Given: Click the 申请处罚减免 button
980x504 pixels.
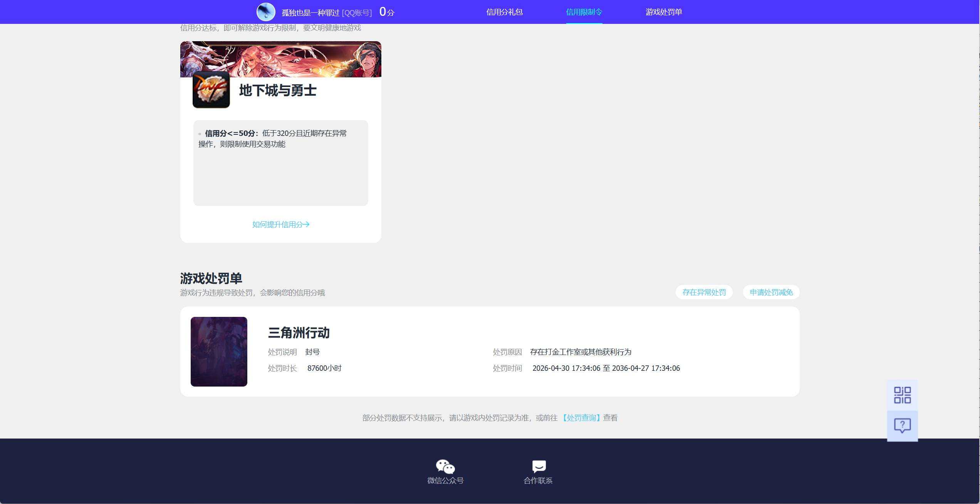Looking at the screenshot, I should click(771, 292).
